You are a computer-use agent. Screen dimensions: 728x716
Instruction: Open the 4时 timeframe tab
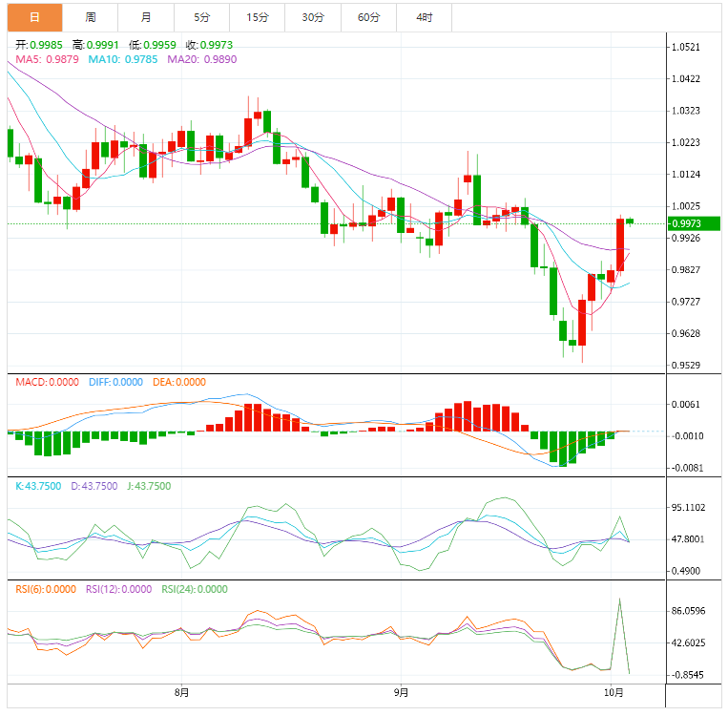click(x=424, y=17)
